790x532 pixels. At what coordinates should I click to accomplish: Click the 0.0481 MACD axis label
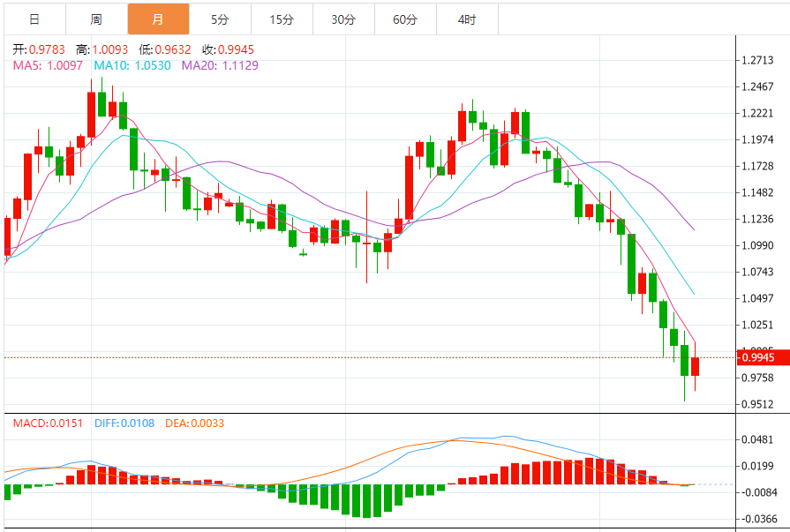(x=757, y=440)
